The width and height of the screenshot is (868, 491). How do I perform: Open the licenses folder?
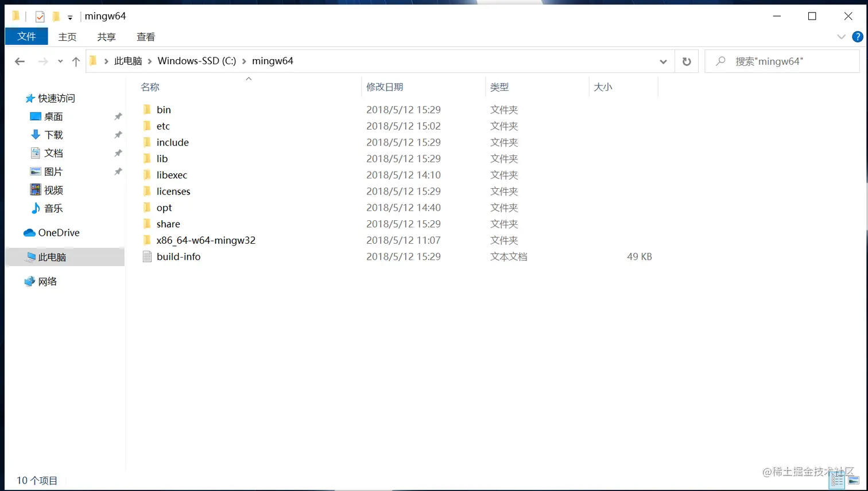[173, 191]
